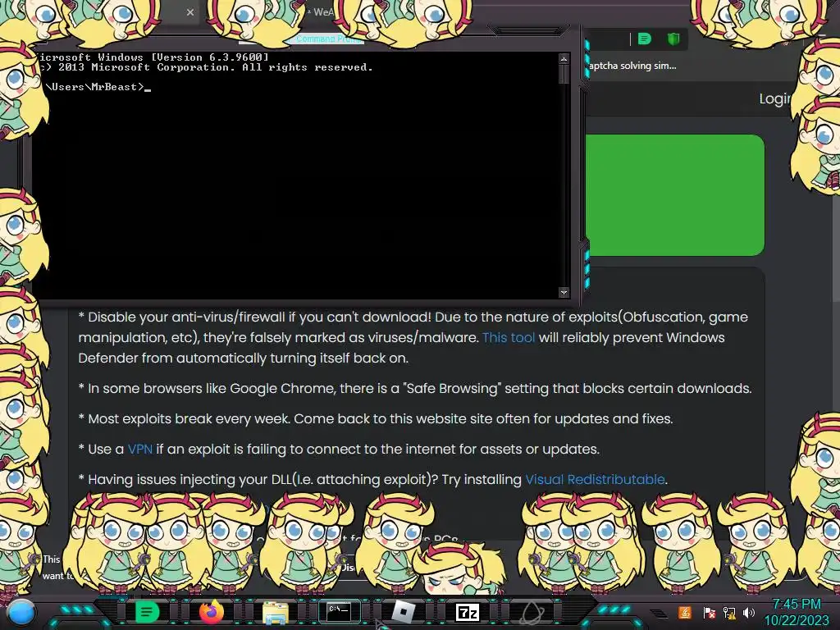Open the 'aptcha solving sim...' bookmark
Image resolution: width=840 pixels, height=630 pixels.
[x=632, y=66]
